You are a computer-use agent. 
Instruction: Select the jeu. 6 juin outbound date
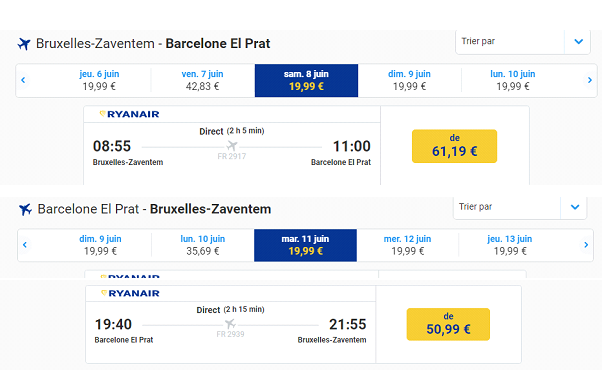point(99,80)
